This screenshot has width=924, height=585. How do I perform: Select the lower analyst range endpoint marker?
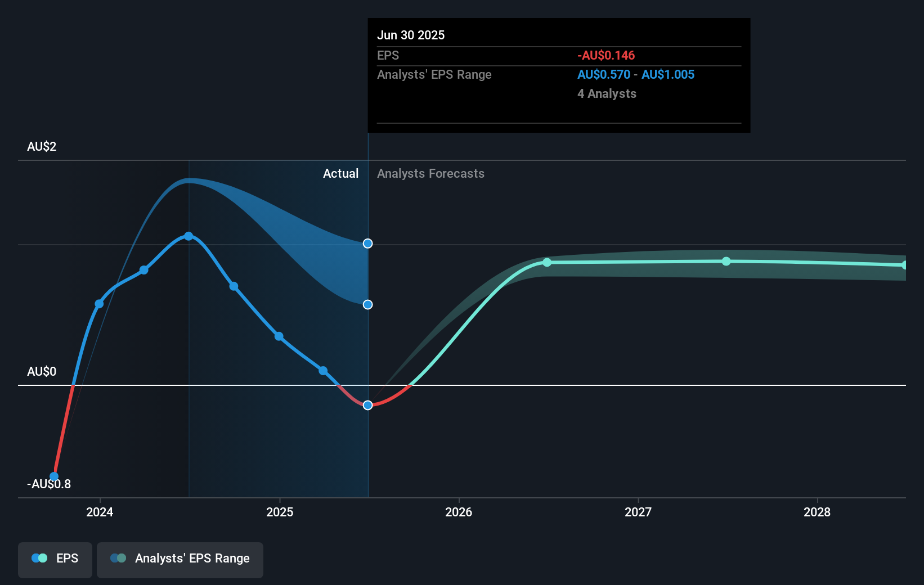[367, 304]
